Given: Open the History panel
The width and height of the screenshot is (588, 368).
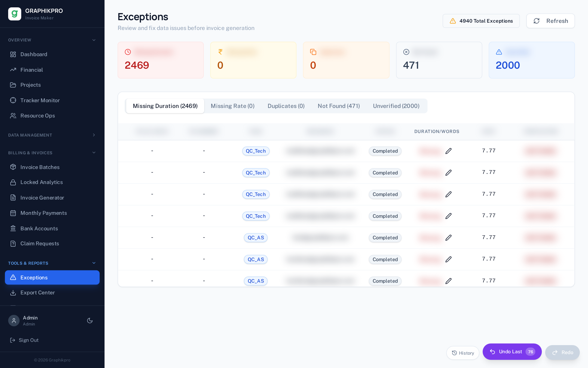Looking at the screenshot, I should click(463, 353).
